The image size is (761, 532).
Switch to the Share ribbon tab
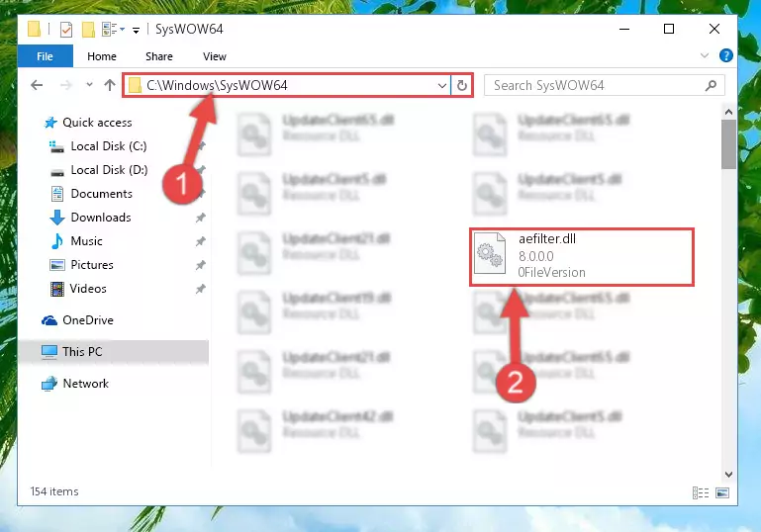159,56
